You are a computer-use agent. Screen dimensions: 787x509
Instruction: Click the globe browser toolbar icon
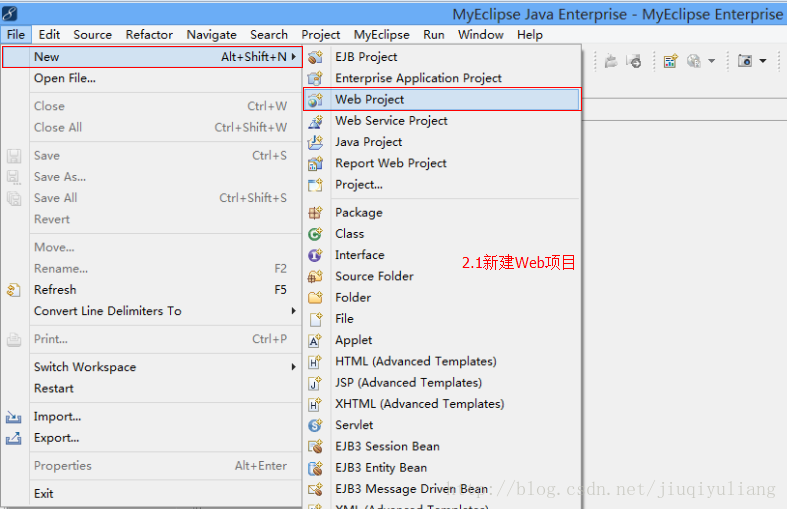click(694, 61)
